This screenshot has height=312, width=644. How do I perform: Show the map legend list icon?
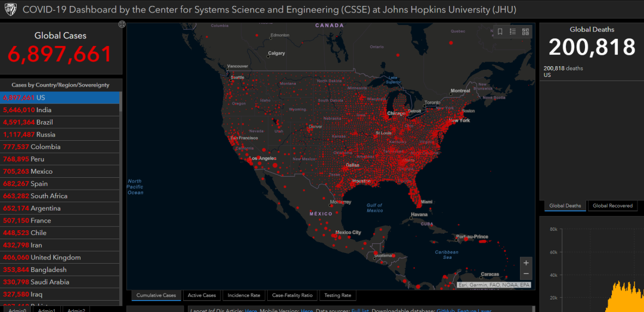(513, 32)
